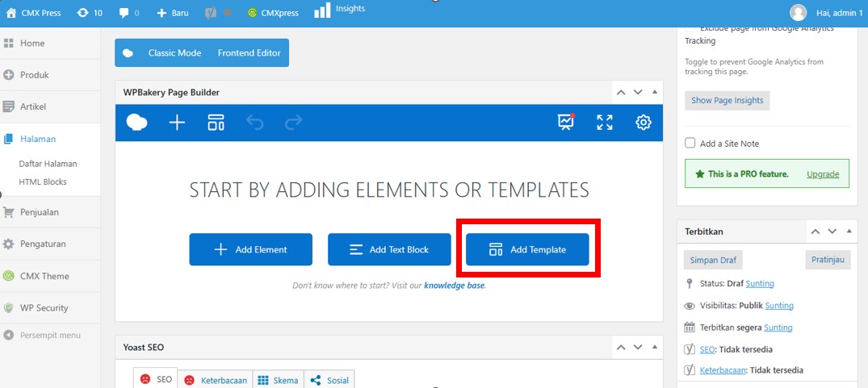This screenshot has width=868, height=388.
Task: Go to Daftar Halaman submenu
Action: [x=48, y=164]
